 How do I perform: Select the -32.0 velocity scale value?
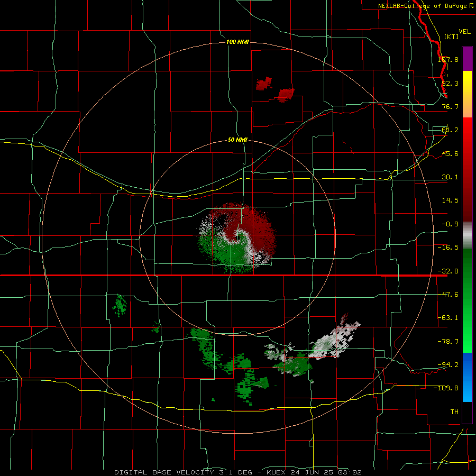coord(448,271)
